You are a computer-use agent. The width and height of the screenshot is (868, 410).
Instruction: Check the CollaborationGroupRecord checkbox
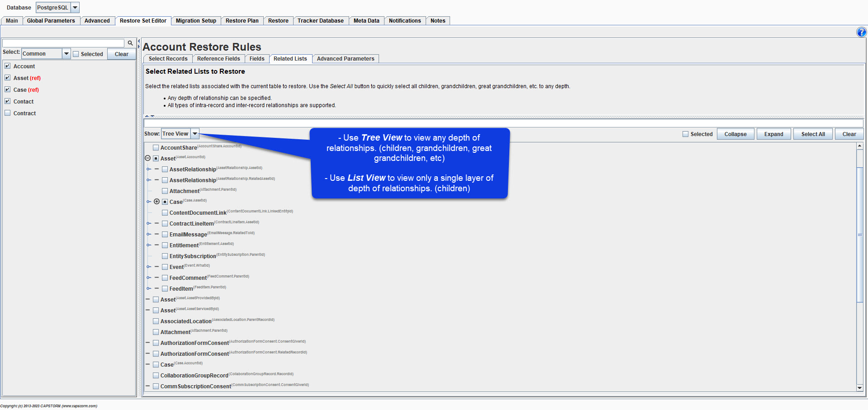click(156, 375)
